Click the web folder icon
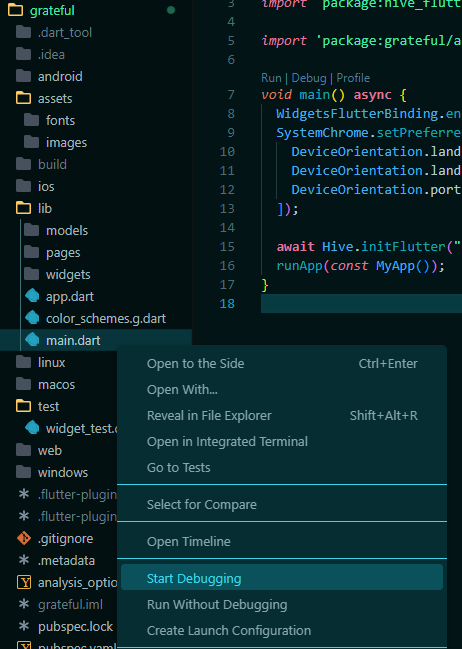Viewport: 462px width, 649px height. click(x=23, y=450)
